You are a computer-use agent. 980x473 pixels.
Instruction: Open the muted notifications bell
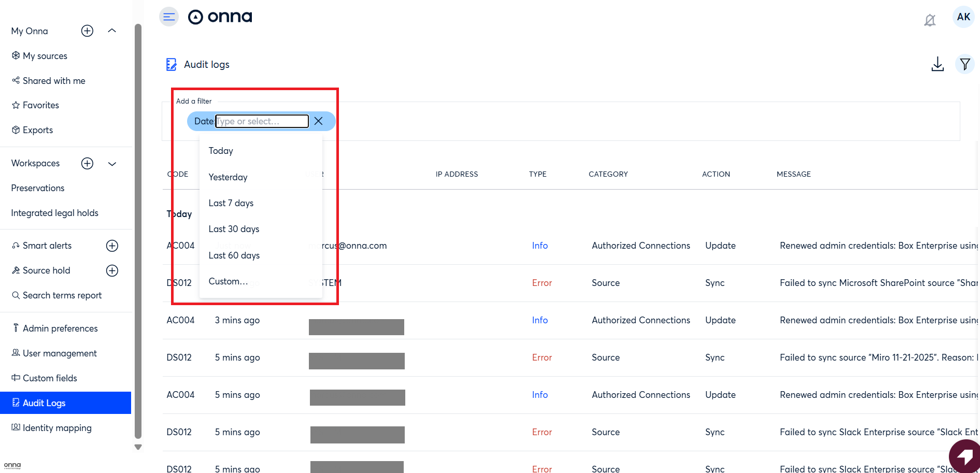coord(930,20)
